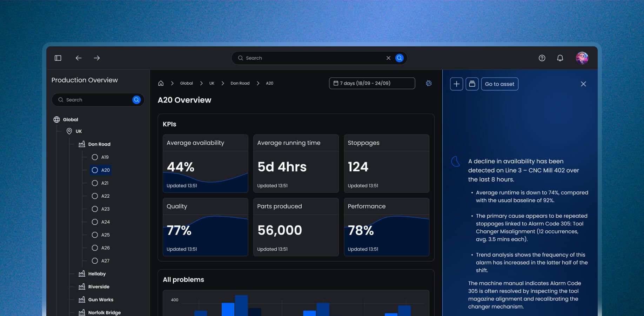
Task: Click Global breadcrumb link
Action: [x=186, y=83]
